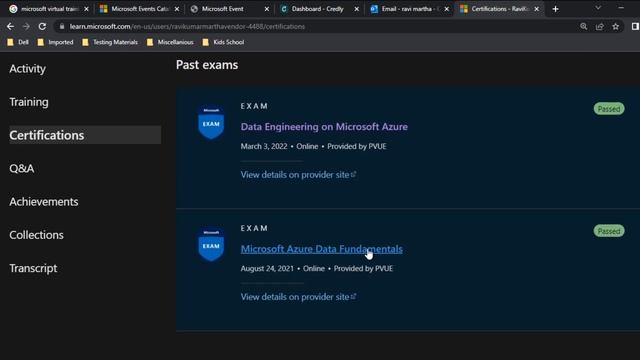Click the Past exams heading
Screen dimensions: 640x360
tap(207, 65)
